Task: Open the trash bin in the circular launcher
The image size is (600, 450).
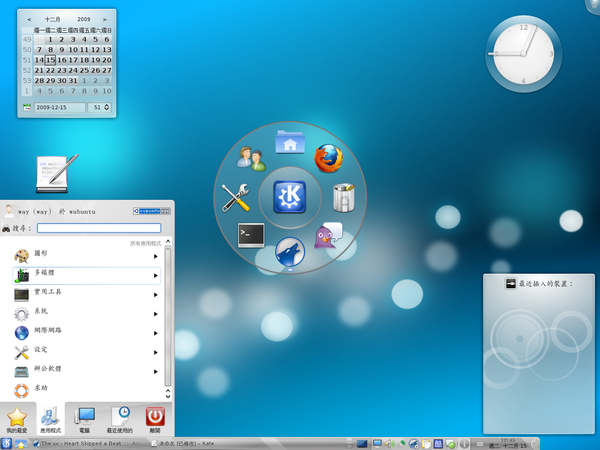Action: click(x=344, y=197)
